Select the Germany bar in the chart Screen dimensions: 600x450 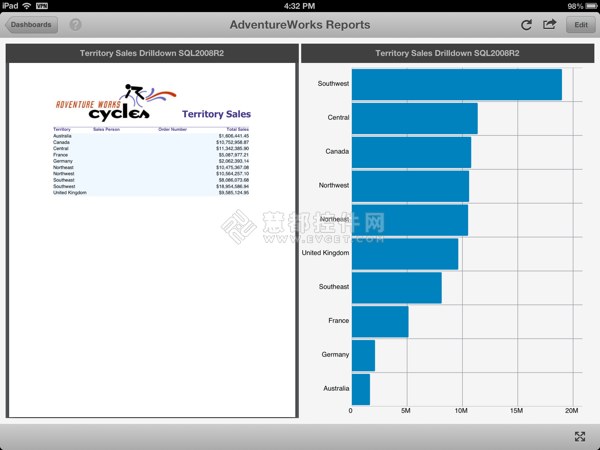[364, 355]
